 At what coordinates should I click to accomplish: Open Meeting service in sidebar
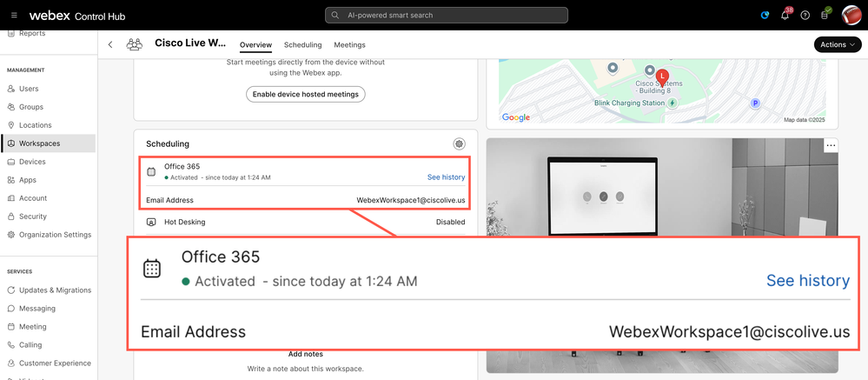click(33, 327)
